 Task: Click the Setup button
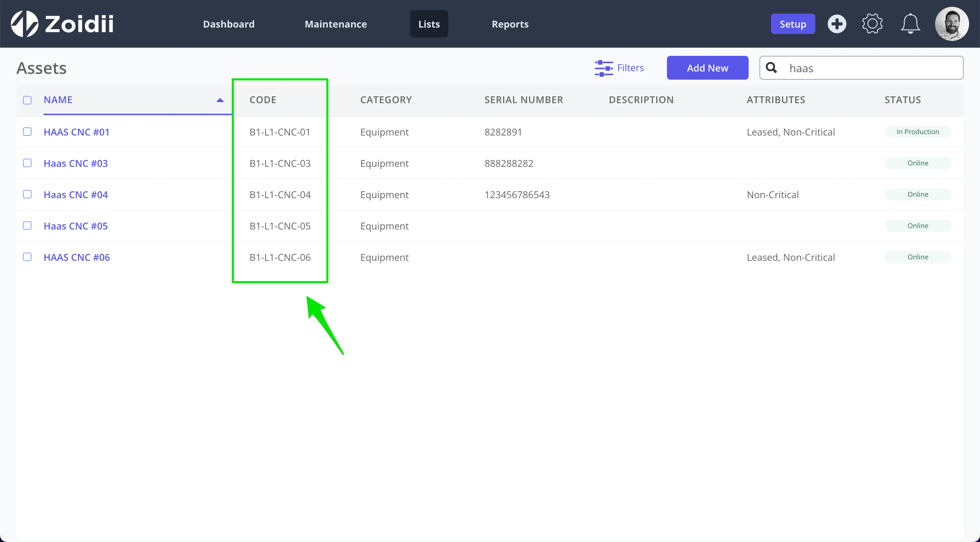[x=793, y=23]
